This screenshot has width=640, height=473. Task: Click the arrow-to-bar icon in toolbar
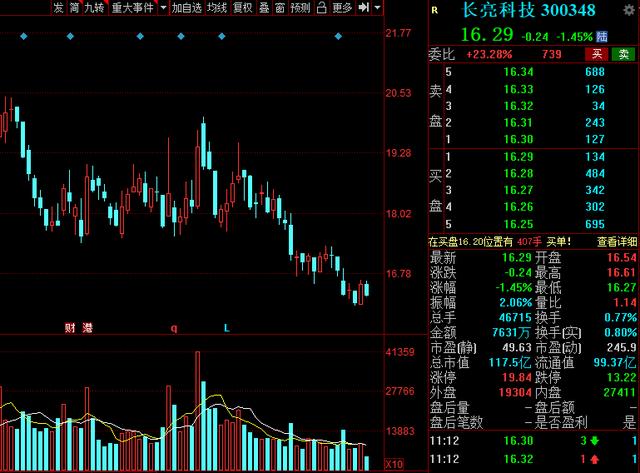tap(362, 8)
